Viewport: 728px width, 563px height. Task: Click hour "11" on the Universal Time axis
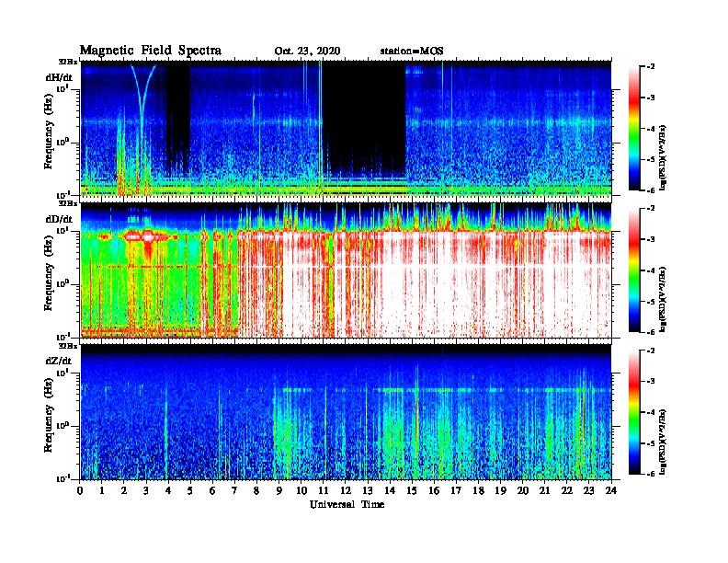point(324,491)
